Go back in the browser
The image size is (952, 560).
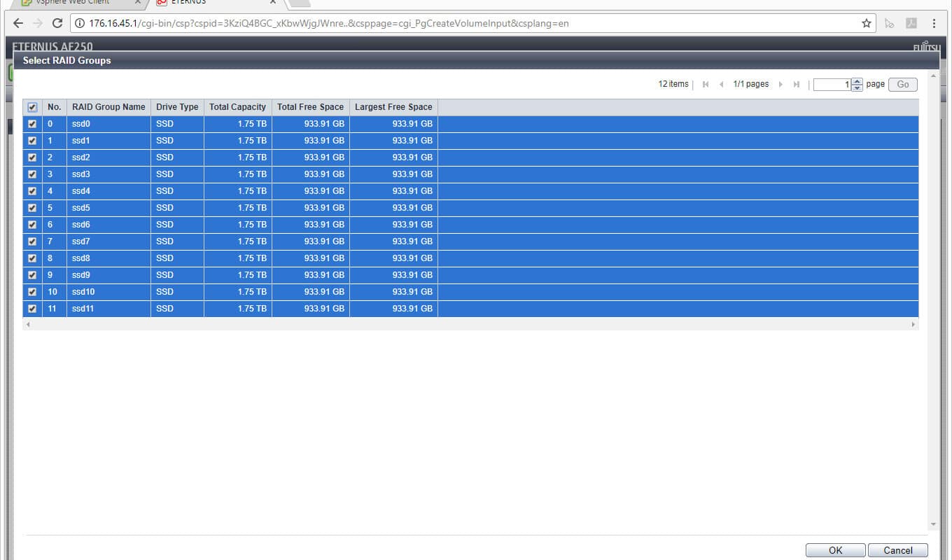pos(18,23)
